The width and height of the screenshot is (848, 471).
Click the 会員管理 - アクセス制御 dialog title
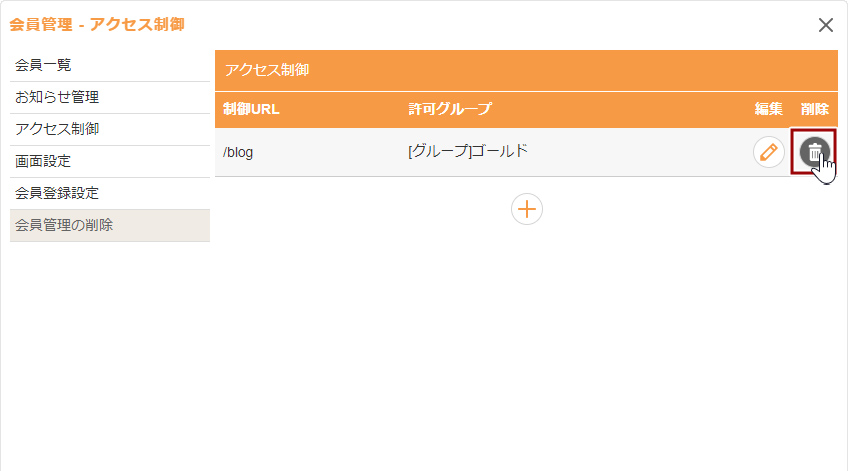click(97, 24)
